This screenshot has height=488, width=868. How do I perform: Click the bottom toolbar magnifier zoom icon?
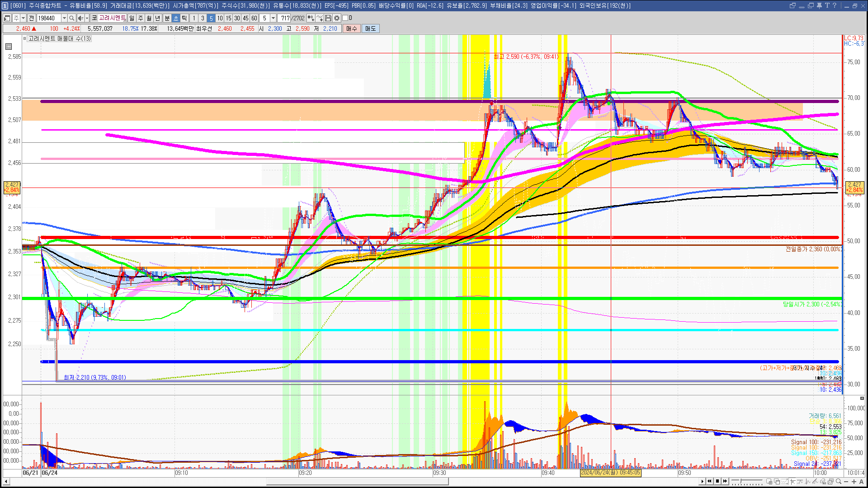[839, 482]
